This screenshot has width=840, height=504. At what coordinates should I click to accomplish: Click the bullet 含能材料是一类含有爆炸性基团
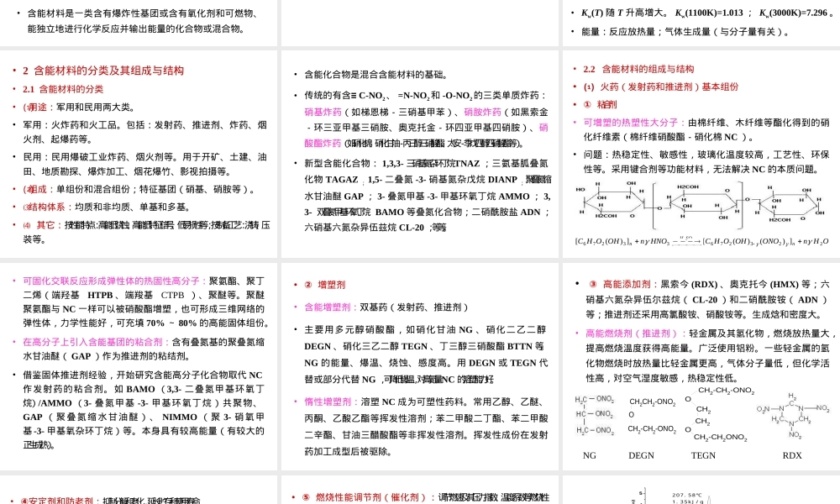coord(143,21)
